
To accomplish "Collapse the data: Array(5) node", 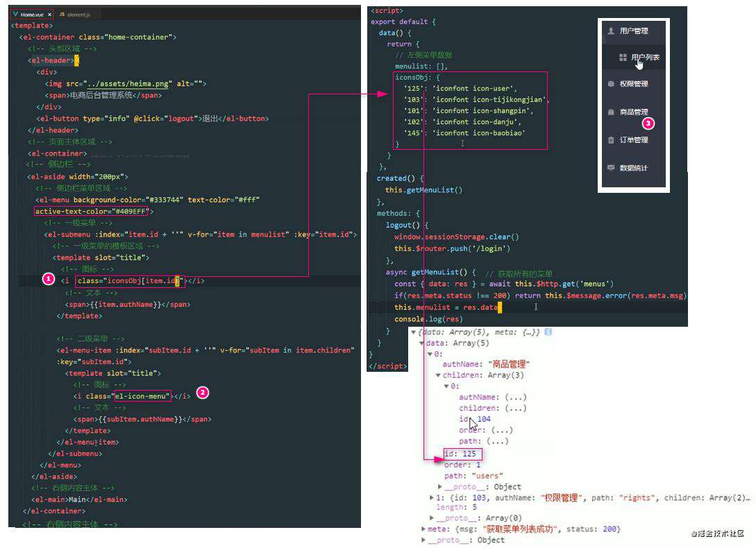I will pos(422,343).
